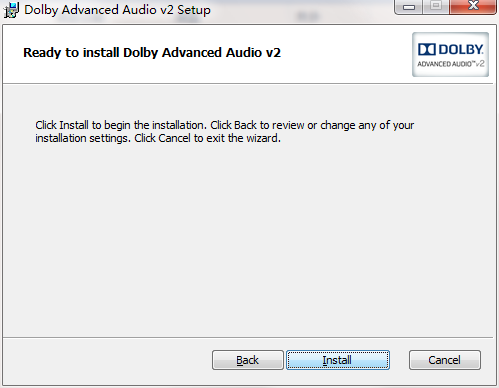Click the Dolby Advanced Audio v2 logo
Screen dimensions: 499x388
(450, 54)
